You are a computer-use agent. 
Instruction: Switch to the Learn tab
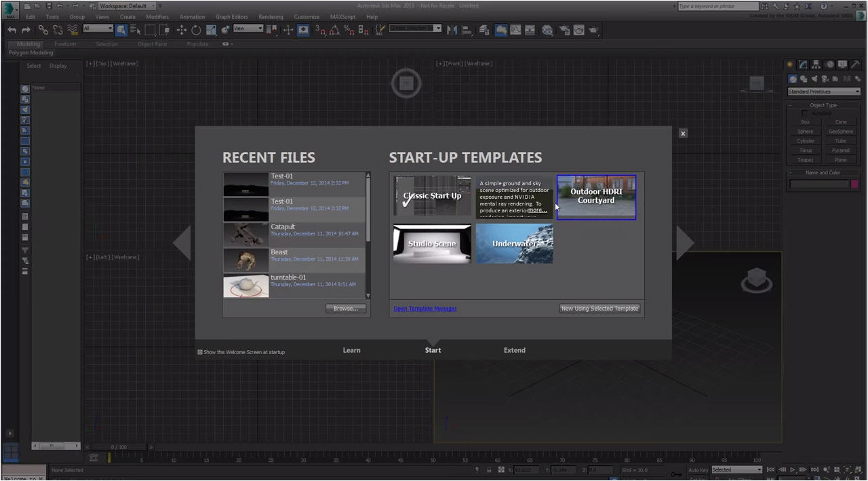click(351, 350)
